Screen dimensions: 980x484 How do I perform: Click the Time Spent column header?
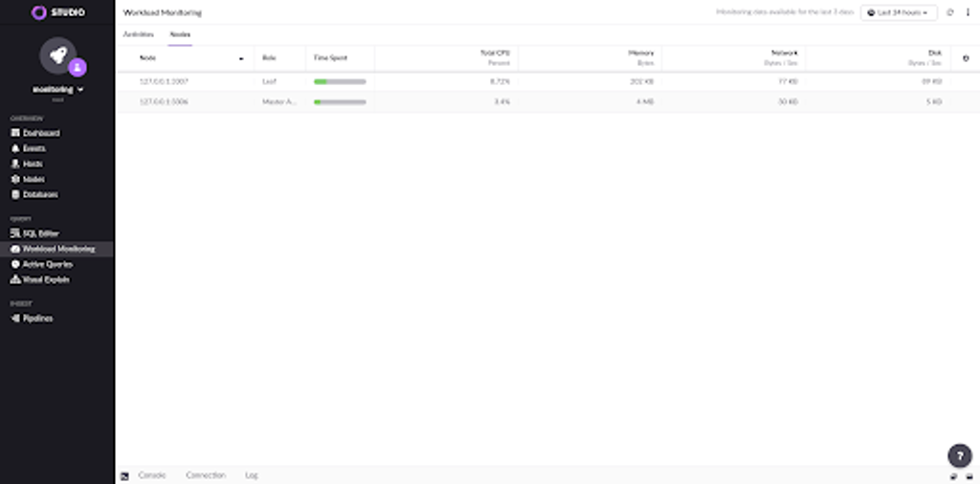(330, 58)
